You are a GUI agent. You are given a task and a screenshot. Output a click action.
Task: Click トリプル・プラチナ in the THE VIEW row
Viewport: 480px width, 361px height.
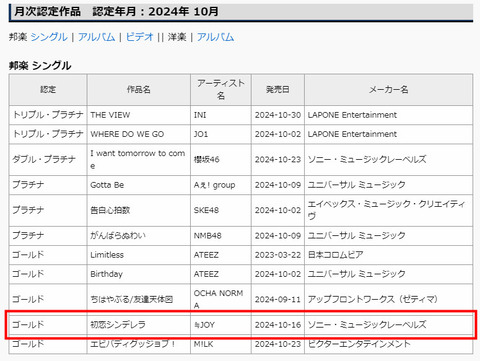[48, 115]
